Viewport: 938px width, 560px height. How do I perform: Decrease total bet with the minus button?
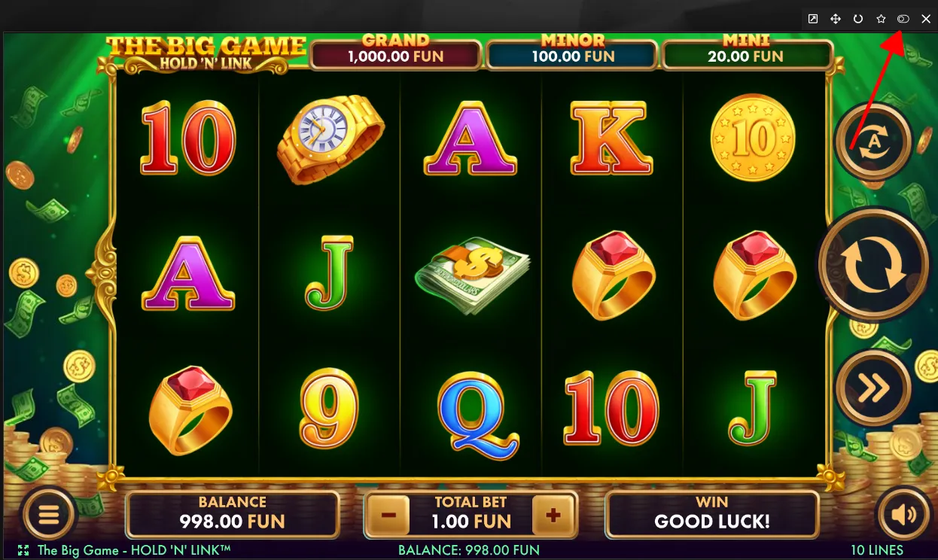click(x=388, y=516)
